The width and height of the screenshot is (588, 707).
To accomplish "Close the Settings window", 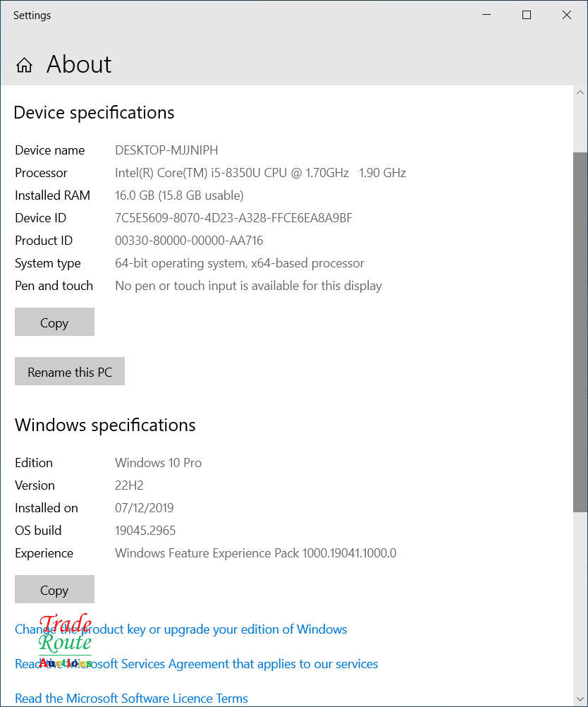I will coord(567,15).
